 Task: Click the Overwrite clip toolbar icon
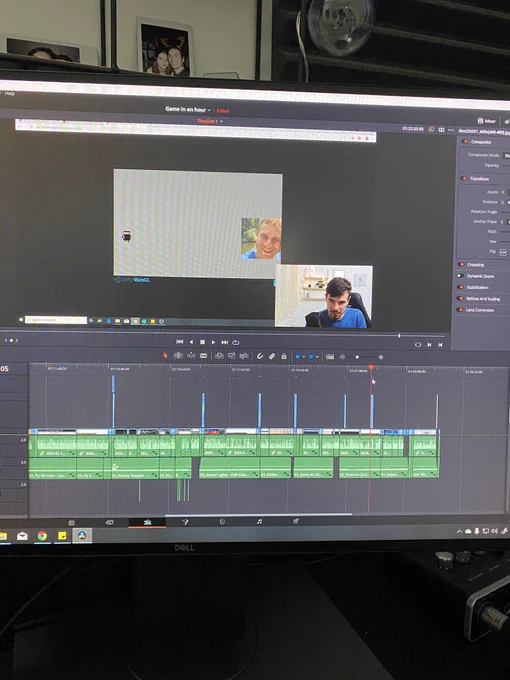pos(232,356)
